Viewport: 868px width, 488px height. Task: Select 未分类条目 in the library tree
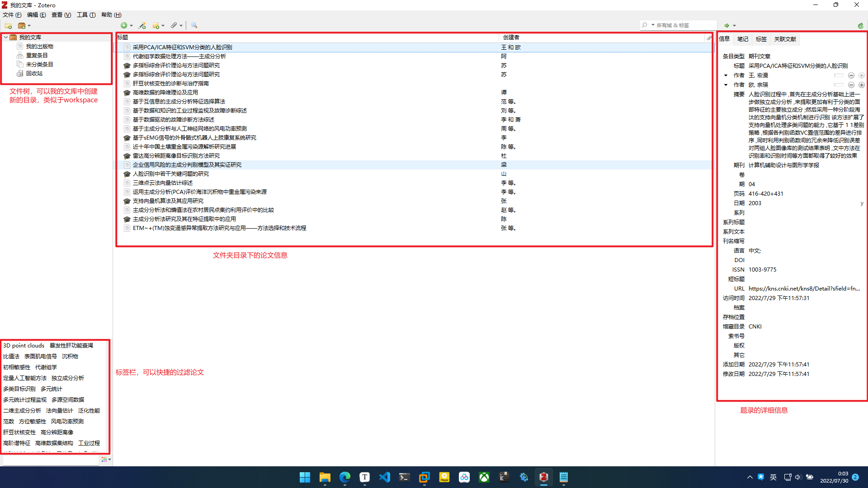point(39,65)
